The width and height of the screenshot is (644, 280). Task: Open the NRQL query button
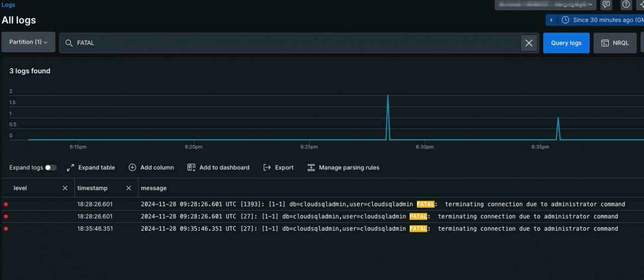[x=615, y=43]
